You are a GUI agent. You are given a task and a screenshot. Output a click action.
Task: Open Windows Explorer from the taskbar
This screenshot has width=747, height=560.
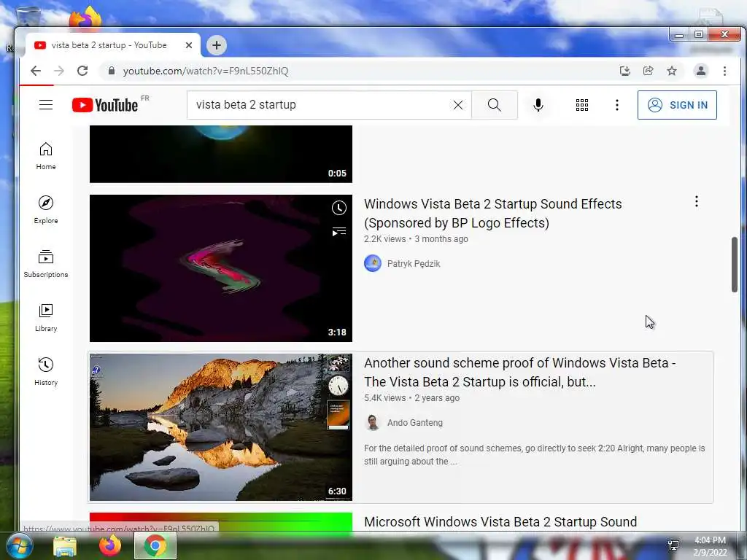coord(65,546)
